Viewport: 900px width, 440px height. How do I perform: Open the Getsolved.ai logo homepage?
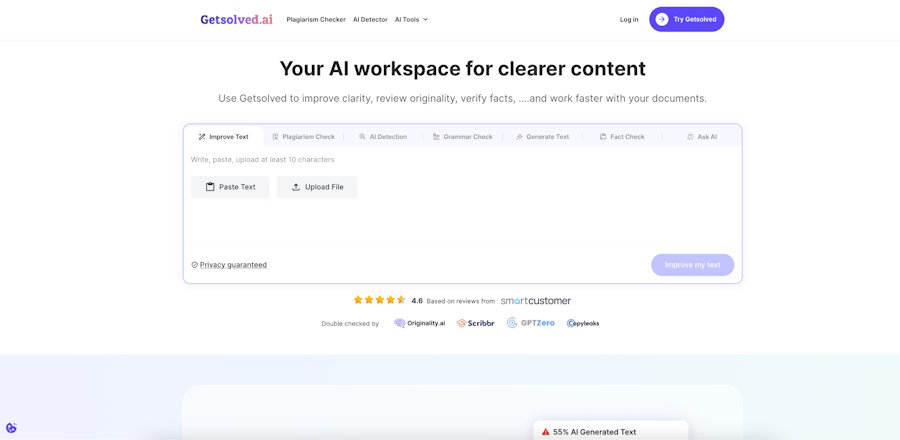pyautogui.click(x=236, y=20)
